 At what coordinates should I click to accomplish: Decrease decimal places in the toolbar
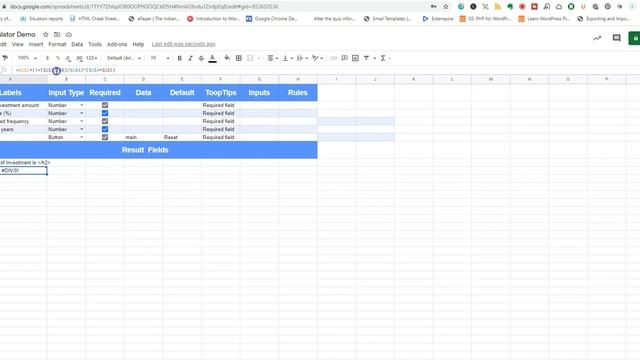(68, 58)
